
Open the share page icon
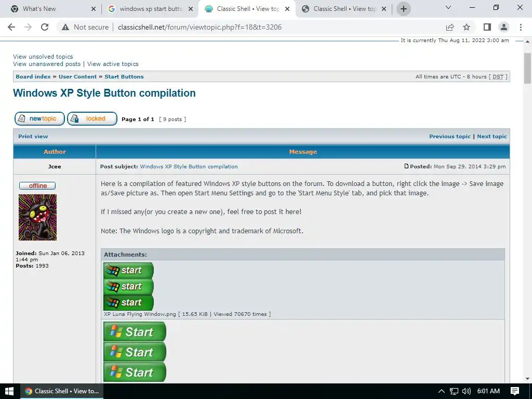450,27
